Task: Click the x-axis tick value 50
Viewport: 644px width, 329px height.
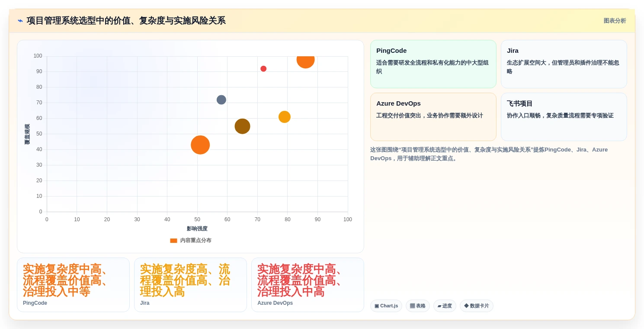Action: [x=197, y=219]
